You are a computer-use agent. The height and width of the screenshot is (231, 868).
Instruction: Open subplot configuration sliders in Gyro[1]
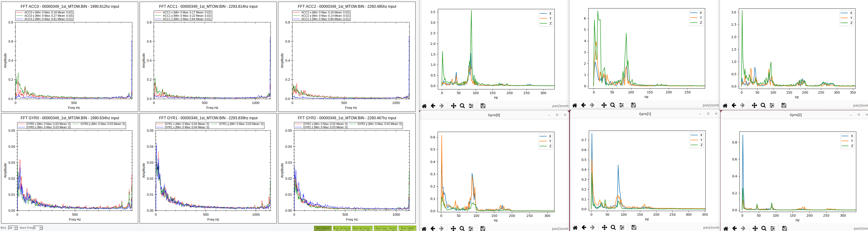pyautogui.click(x=622, y=228)
